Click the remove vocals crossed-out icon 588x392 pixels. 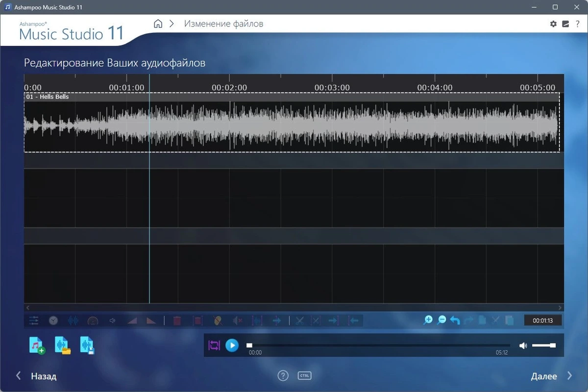click(218, 321)
